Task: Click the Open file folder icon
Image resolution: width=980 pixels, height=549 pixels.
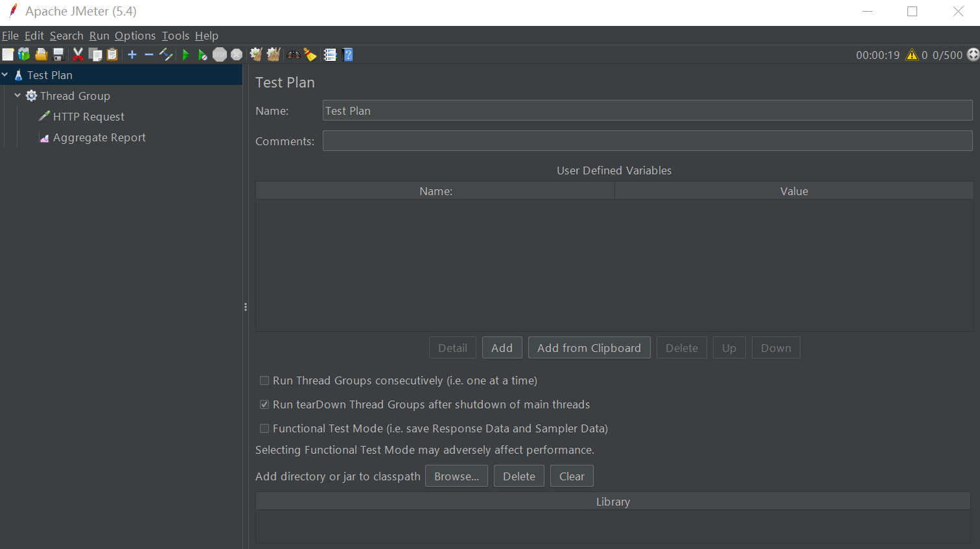Action: [x=41, y=54]
